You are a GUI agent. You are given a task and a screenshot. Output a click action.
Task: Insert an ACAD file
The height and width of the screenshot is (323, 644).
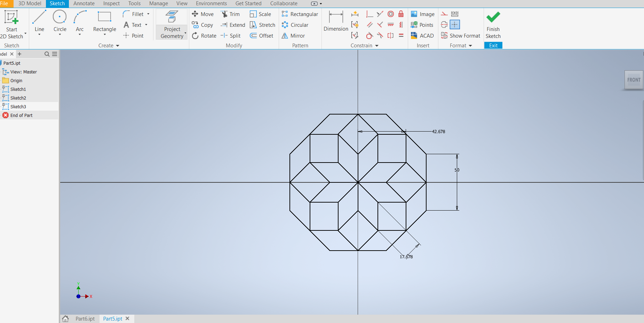[x=422, y=36]
